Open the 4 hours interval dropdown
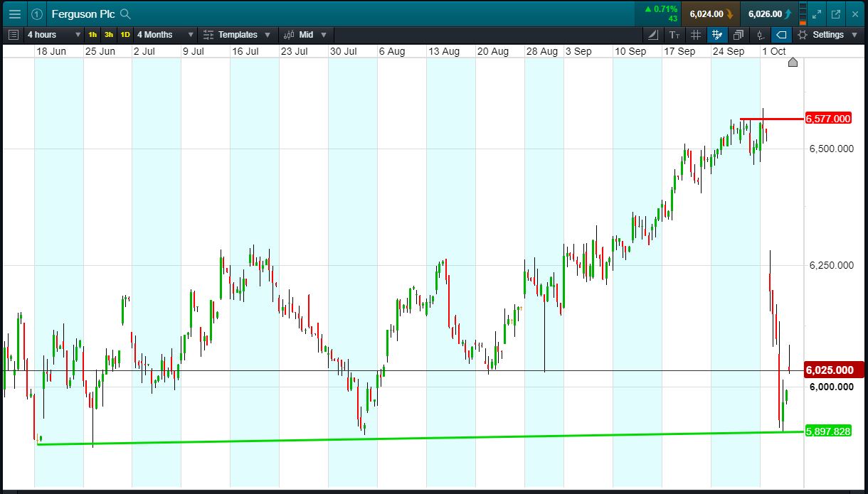 (x=54, y=35)
